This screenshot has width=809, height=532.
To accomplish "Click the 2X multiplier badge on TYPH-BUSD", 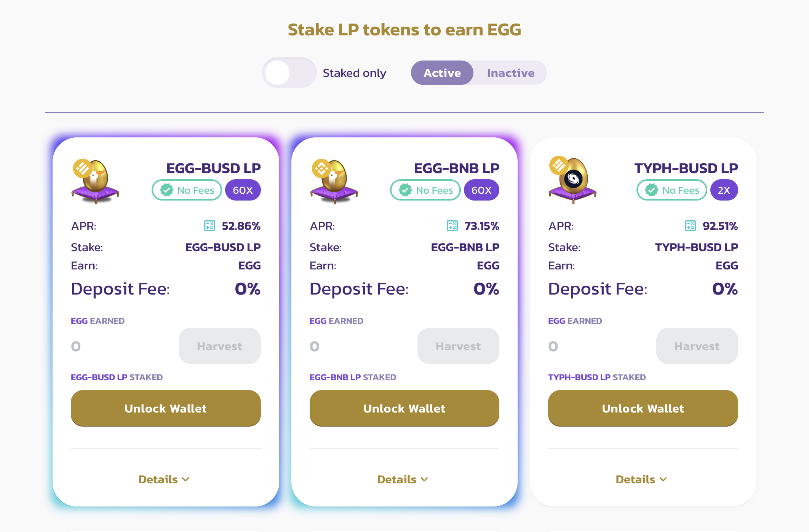I will [x=724, y=190].
